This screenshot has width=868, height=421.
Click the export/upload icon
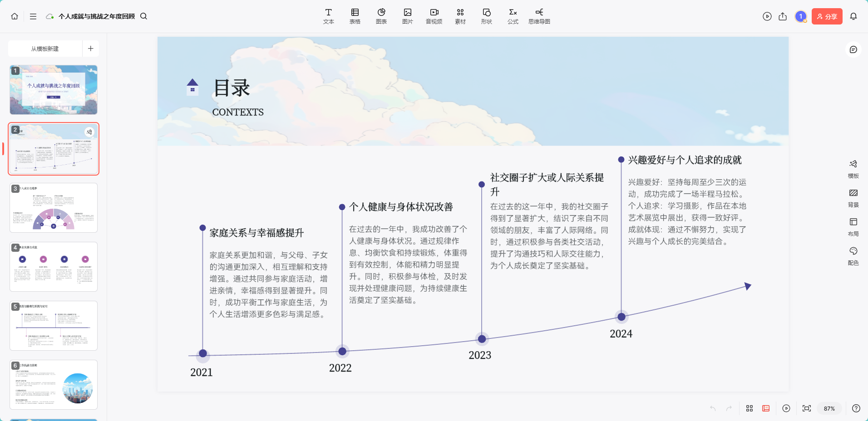(783, 16)
